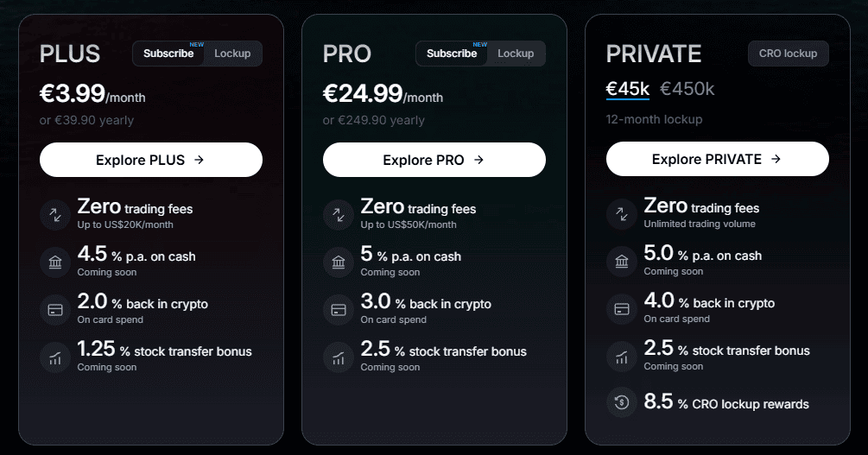This screenshot has width=868, height=455.
Task: Open the Explore PRO button
Action: coord(434,160)
